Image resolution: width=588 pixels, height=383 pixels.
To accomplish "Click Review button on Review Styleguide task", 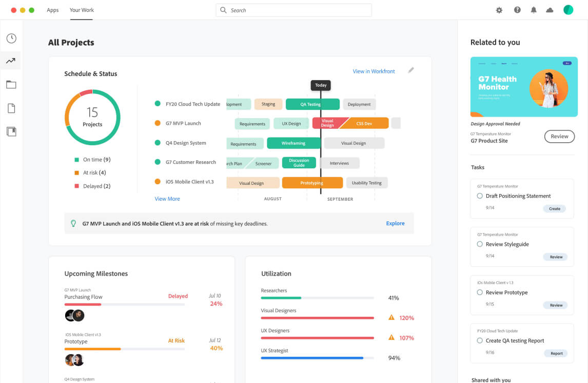I will click(556, 257).
